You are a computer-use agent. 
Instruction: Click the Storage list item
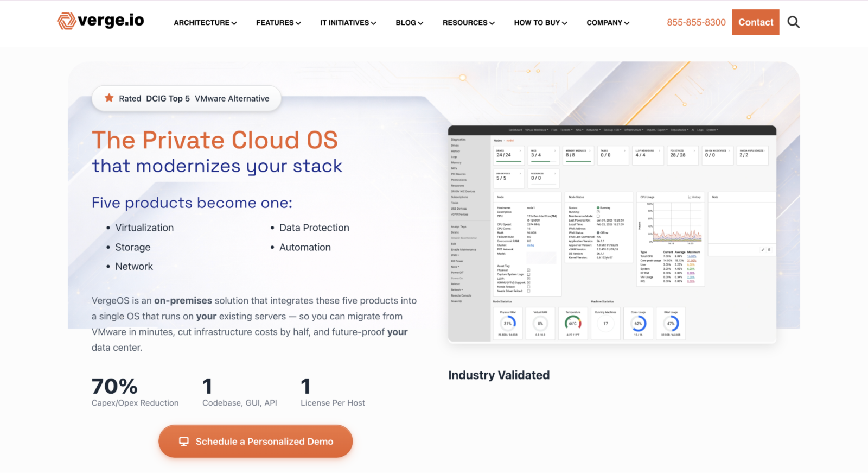(133, 247)
